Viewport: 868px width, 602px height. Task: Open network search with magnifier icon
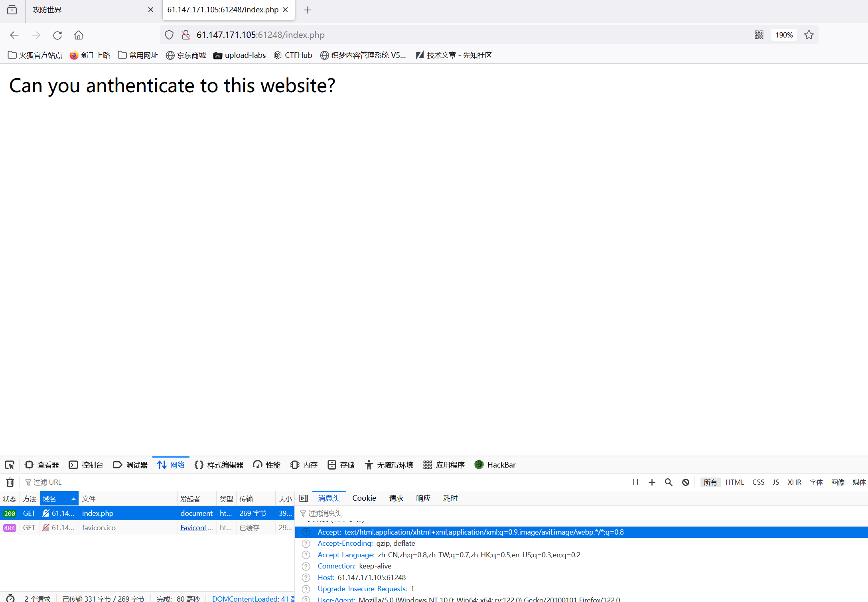click(x=669, y=482)
